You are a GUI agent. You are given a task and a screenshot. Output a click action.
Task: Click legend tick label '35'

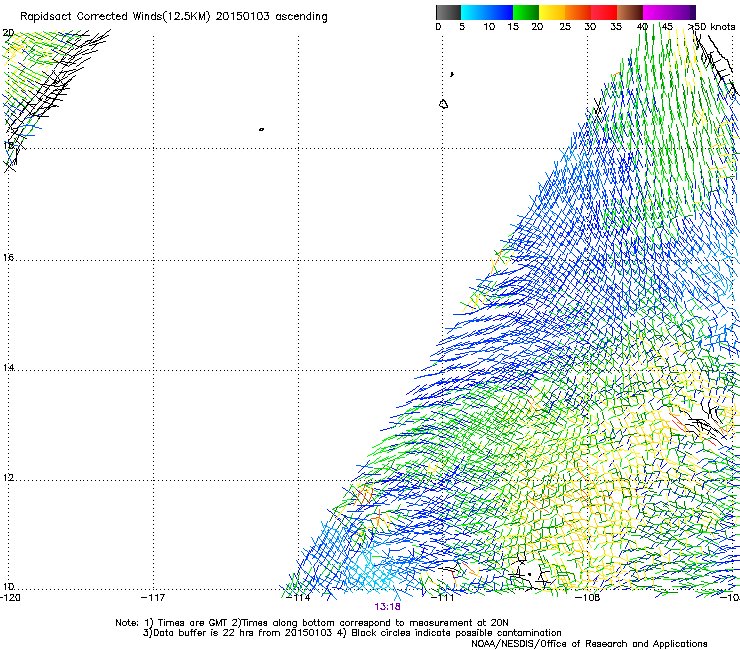pos(616,27)
